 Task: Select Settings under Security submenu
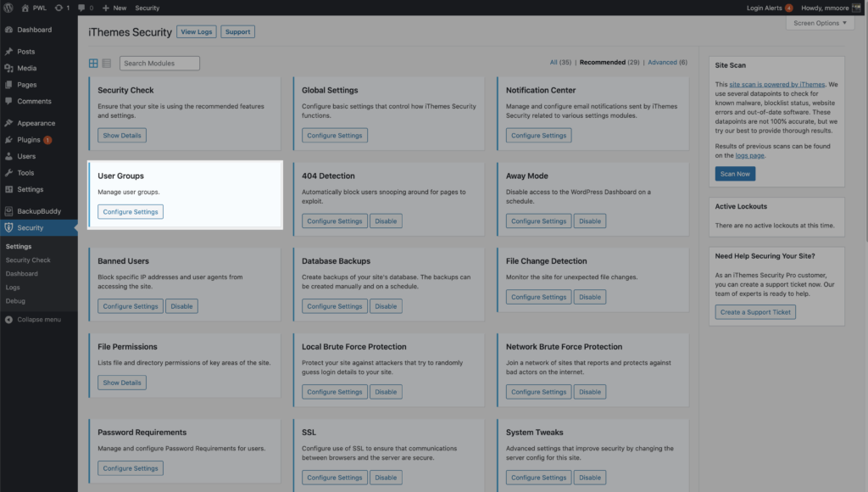[x=19, y=247]
